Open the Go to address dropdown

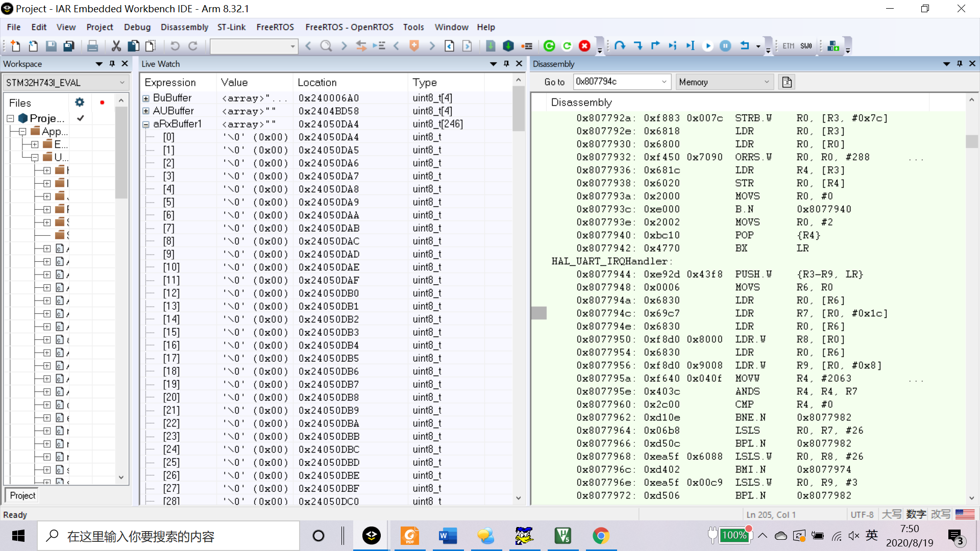coord(664,82)
